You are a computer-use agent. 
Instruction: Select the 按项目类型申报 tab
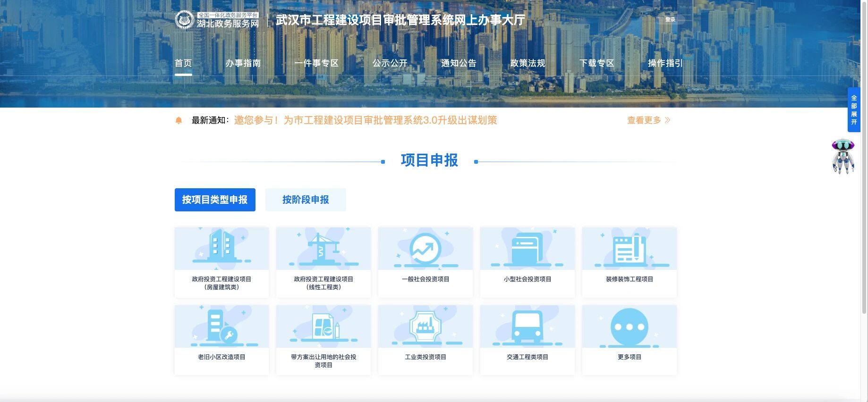pos(215,200)
